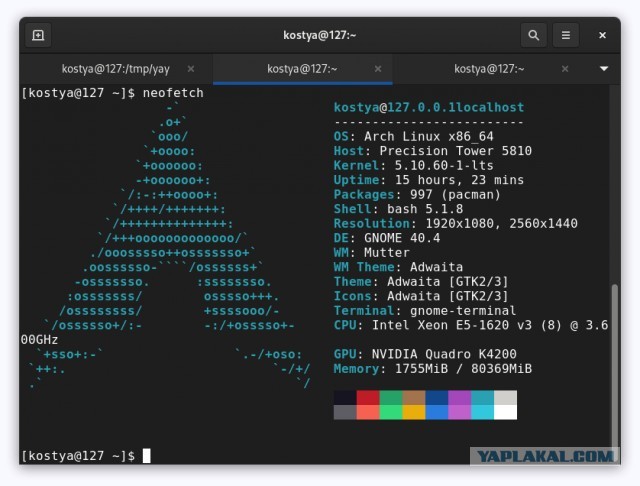Image resolution: width=640 pixels, height=486 pixels.
Task: Click the Kernel: 5.10.60-1-lts line
Action: pos(413,165)
